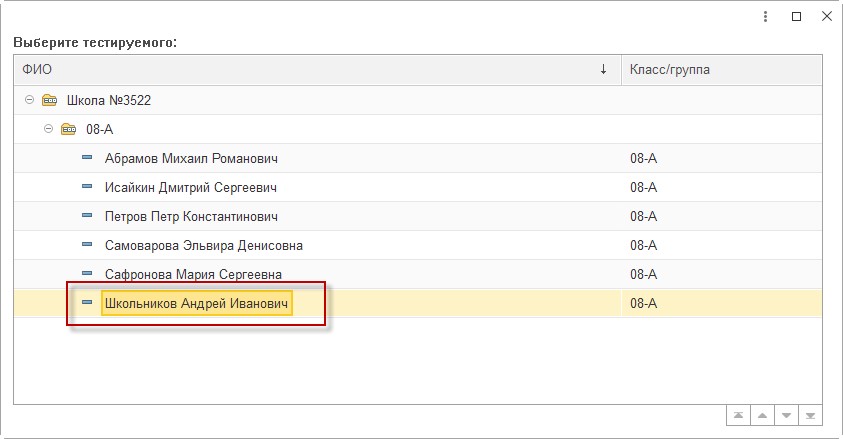The width and height of the screenshot is (843, 439).
Task: Jump to last row with bottom arrow button
Action: click(810, 415)
